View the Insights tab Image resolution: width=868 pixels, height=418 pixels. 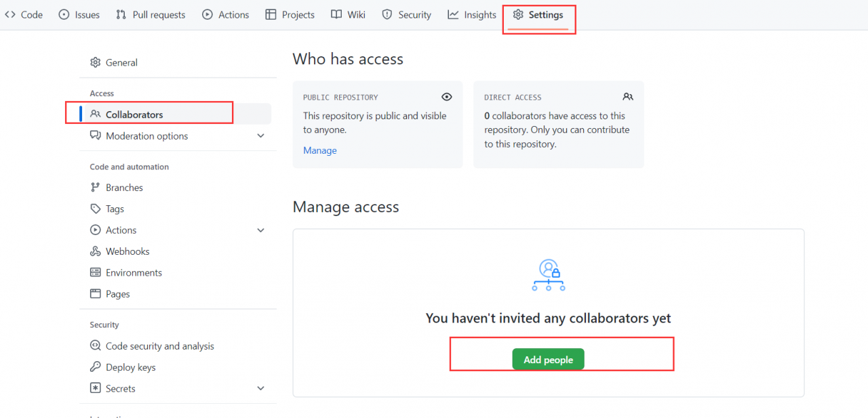pyautogui.click(x=472, y=15)
